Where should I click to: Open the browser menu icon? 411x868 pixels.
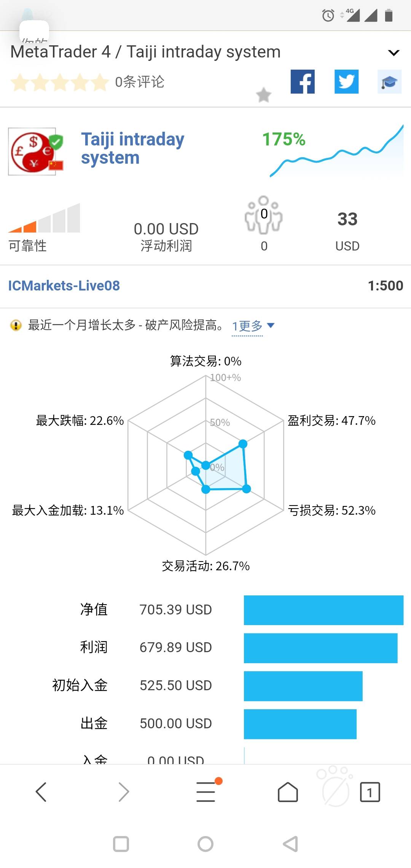206,792
